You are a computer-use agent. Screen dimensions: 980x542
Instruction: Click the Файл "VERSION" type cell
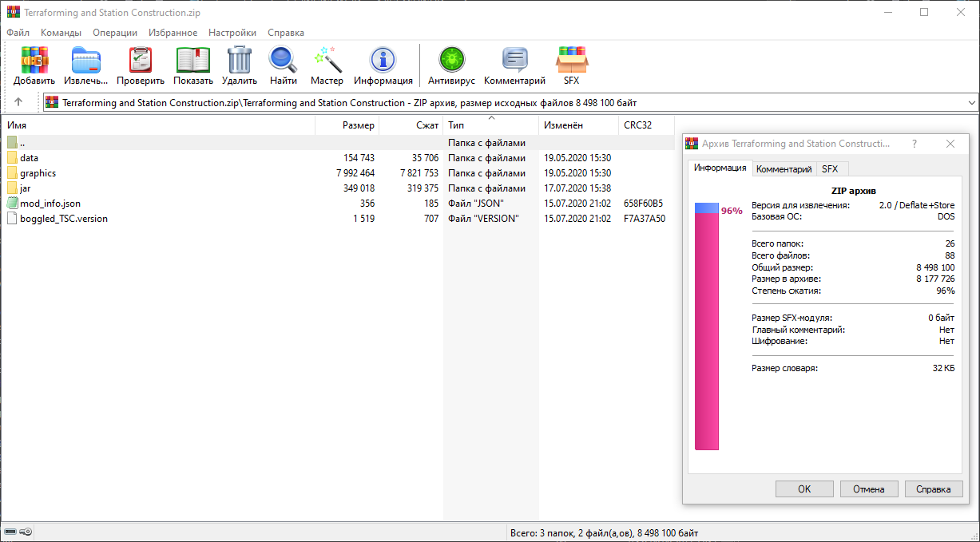coord(483,219)
